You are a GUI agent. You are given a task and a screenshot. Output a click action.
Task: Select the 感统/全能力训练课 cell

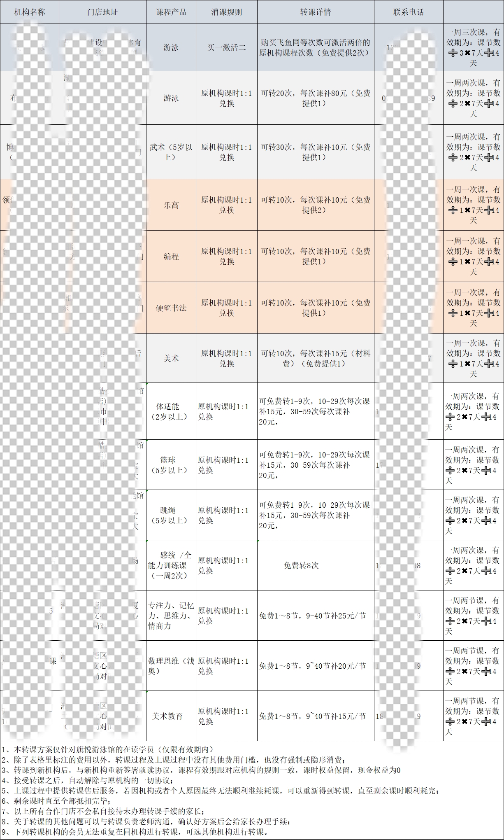pos(171,565)
